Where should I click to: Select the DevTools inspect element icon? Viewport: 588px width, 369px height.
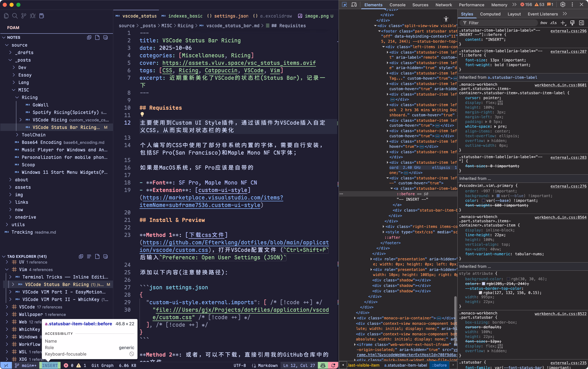click(344, 5)
